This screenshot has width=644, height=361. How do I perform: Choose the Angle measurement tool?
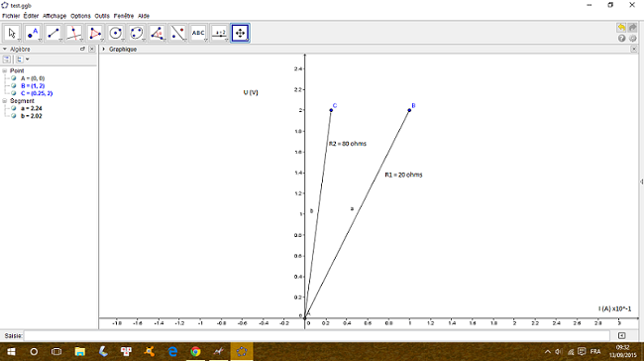point(158,33)
